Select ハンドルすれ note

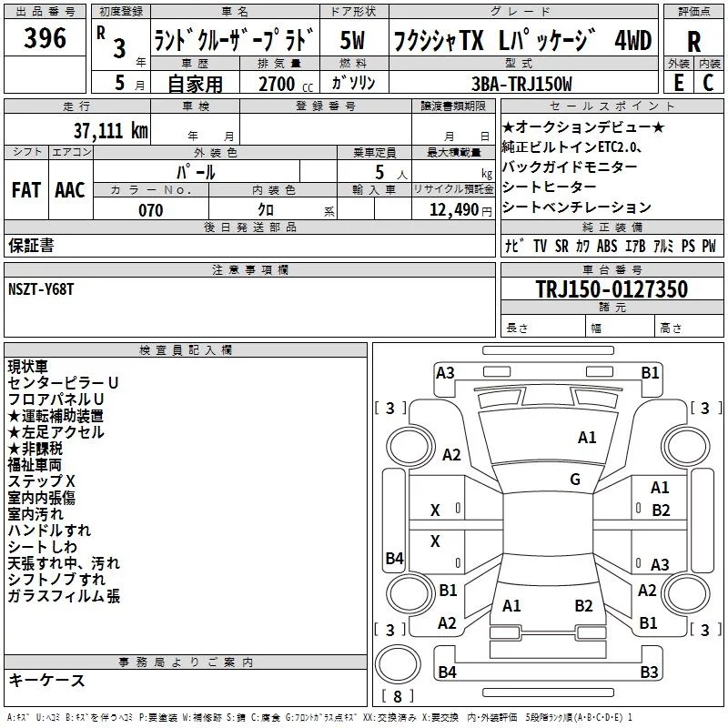(49, 531)
